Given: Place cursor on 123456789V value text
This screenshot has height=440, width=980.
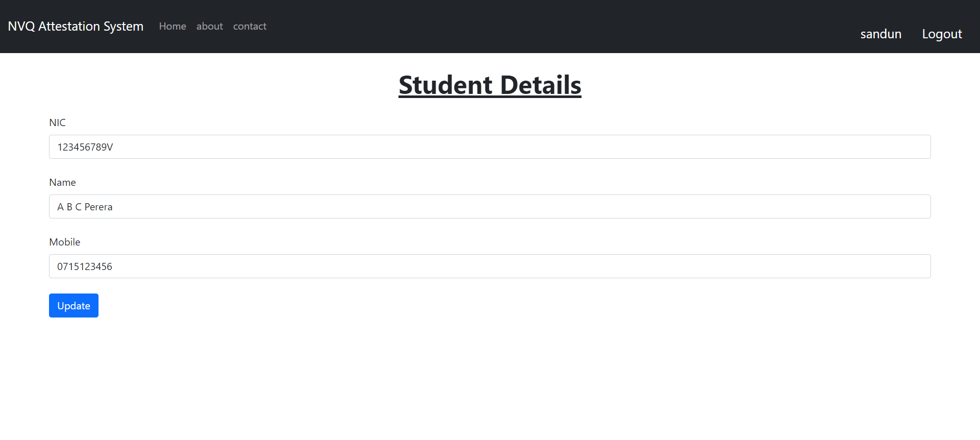Looking at the screenshot, I should (85, 147).
